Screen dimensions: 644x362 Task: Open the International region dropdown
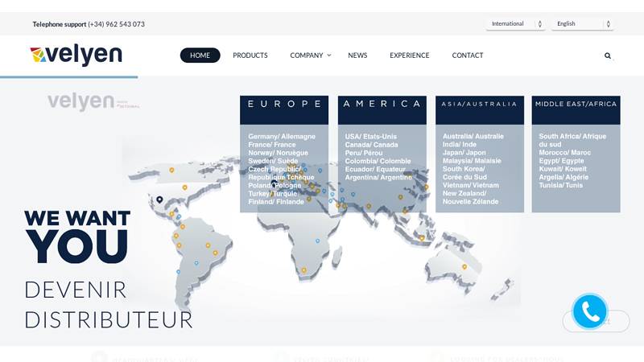[x=515, y=24]
